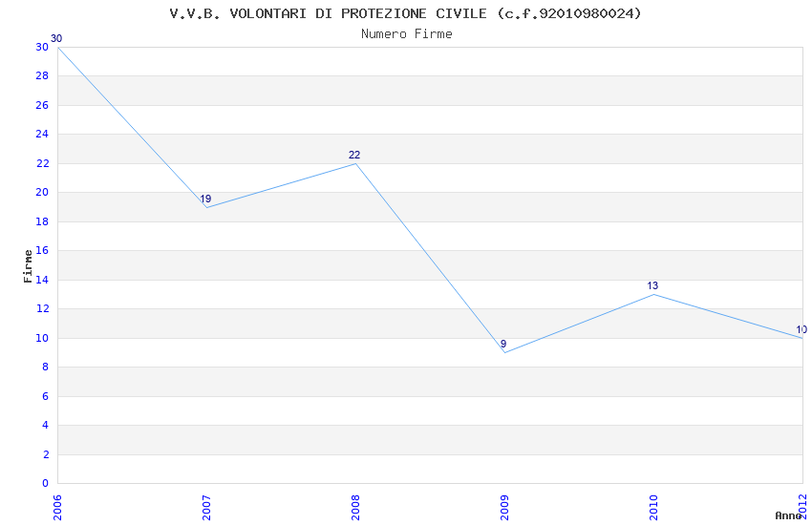Click the x-axis year label 2007
The height and width of the screenshot is (525, 812).
[x=206, y=508]
